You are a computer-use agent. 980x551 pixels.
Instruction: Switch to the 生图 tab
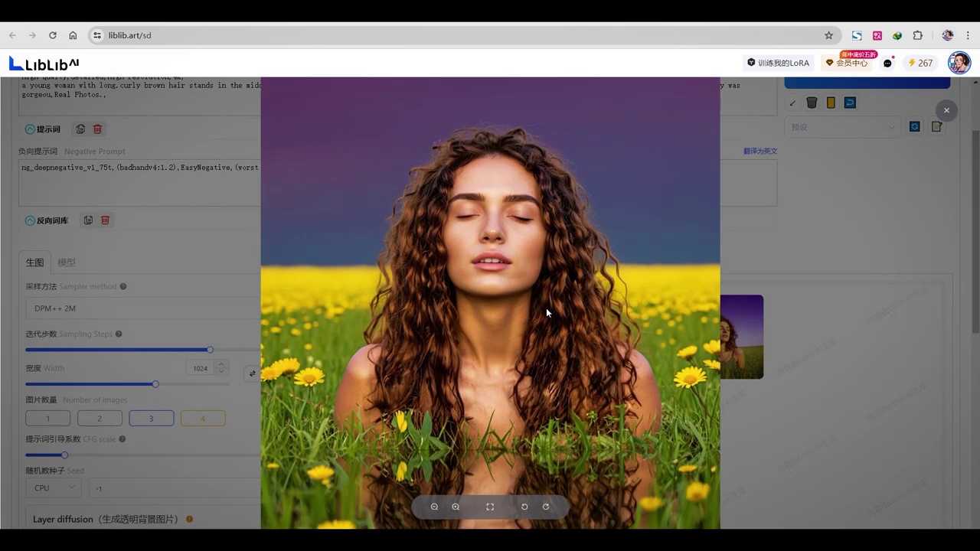point(34,262)
